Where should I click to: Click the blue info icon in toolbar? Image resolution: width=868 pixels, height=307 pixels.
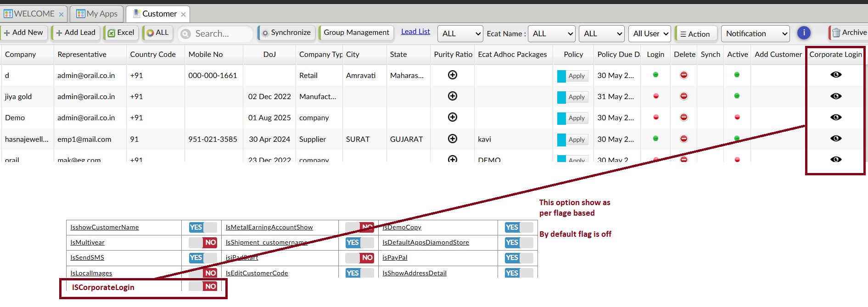[x=804, y=33]
